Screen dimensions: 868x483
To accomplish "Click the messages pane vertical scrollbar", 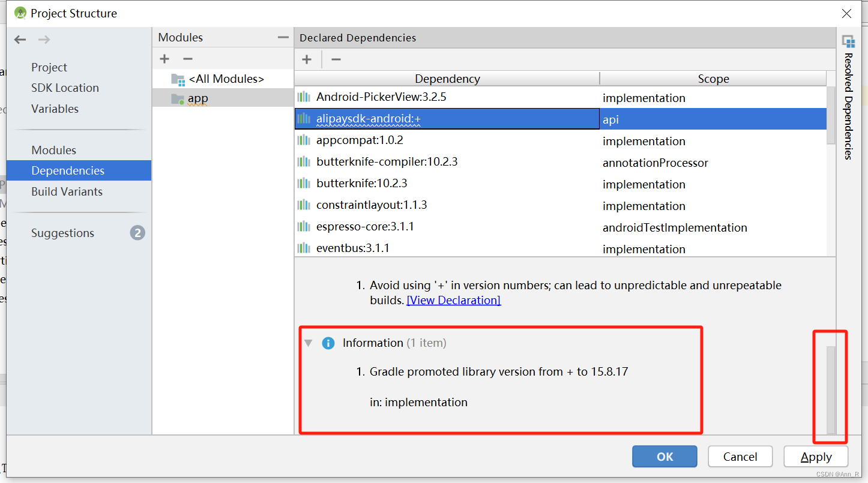I will pos(831,389).
